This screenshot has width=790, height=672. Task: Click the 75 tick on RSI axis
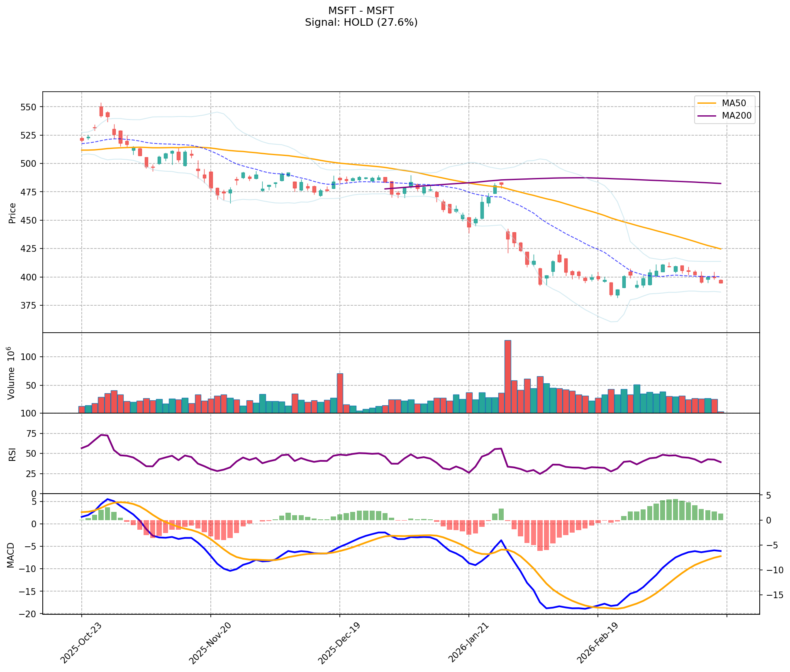(x=32, y=434)
